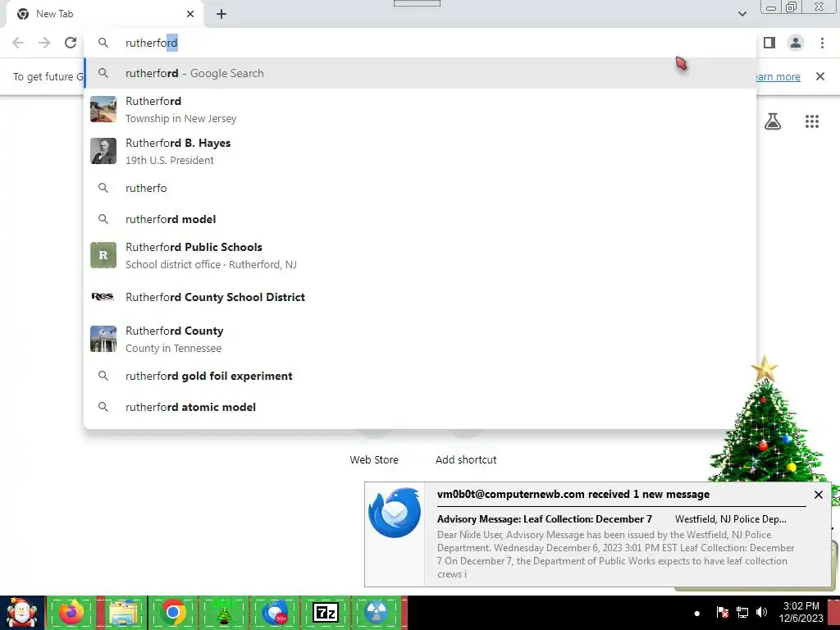Open the network tray icon
The height and width of the screenshot is (630, 840).
coord(742,612)
